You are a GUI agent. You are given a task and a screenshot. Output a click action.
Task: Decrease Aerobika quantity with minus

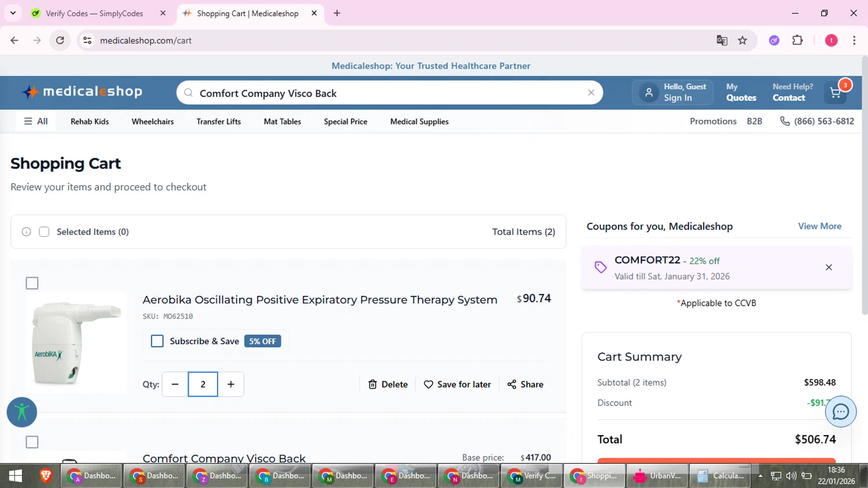pos(175,384)
